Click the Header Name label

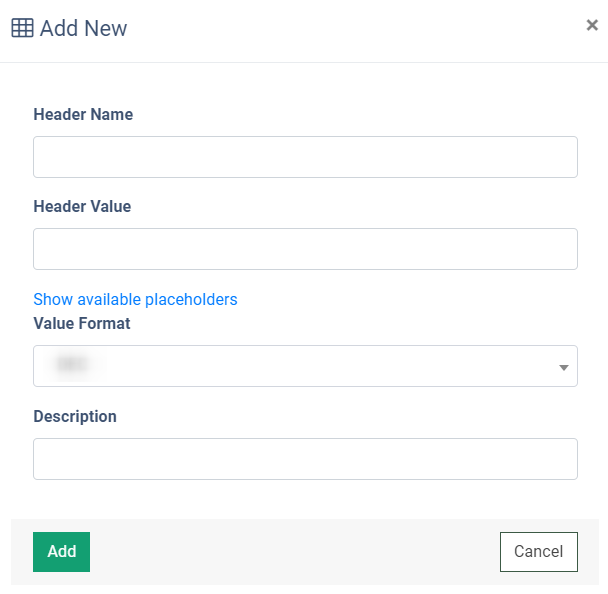tap(83, 114)
